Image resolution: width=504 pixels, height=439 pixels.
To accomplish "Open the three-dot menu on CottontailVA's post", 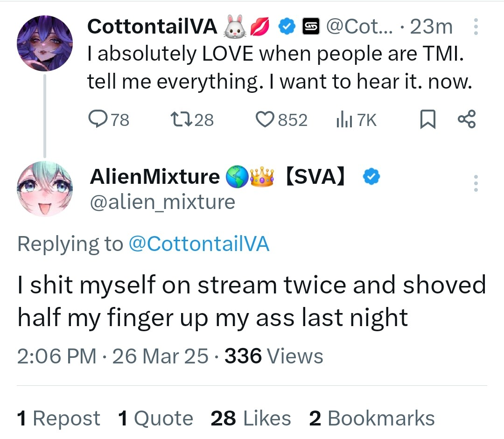I will point(476,27).
